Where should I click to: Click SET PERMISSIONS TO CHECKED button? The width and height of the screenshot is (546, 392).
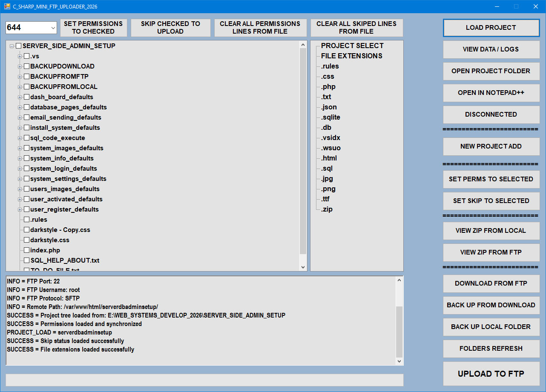click(x=93, y=28)
